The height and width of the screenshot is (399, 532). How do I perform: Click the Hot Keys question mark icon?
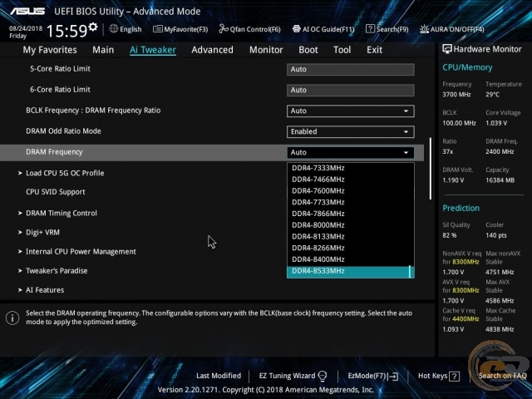click(455, 377)
